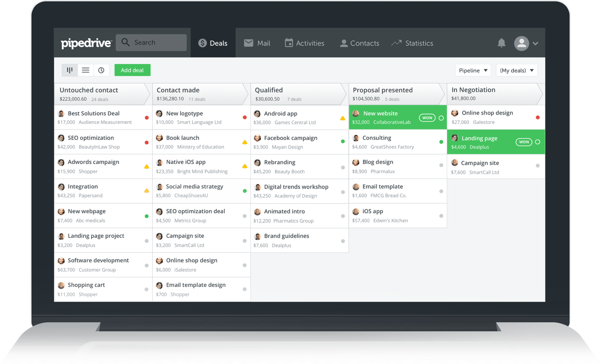Viewport: 601px width, 364px height.
Task: Click into the Search field
Action: tap(151, 42)
